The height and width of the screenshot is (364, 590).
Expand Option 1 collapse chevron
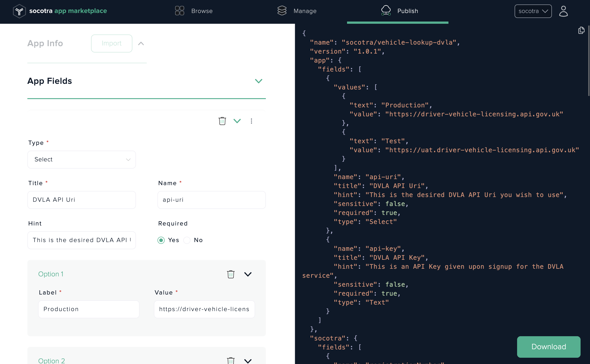click(x=247, y=274)
